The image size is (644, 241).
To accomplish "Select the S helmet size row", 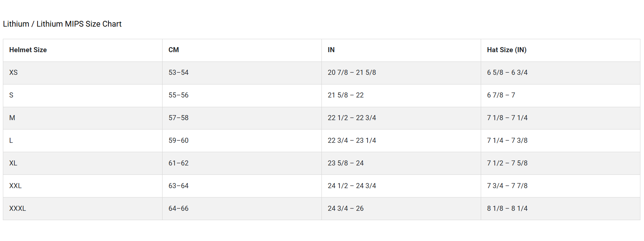I will (12, 95).
